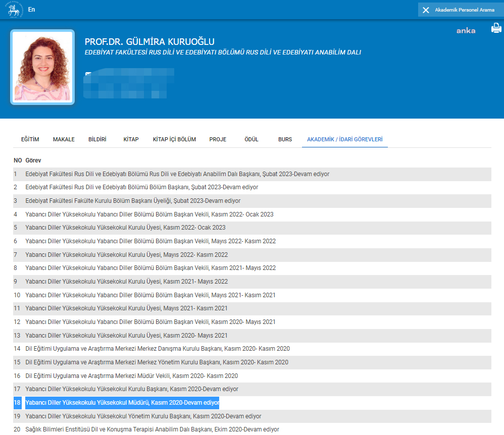The image size is (504, 435).
Task: Open the KİTAP İÇİ BÖLÜM tab
Action: 174,139
